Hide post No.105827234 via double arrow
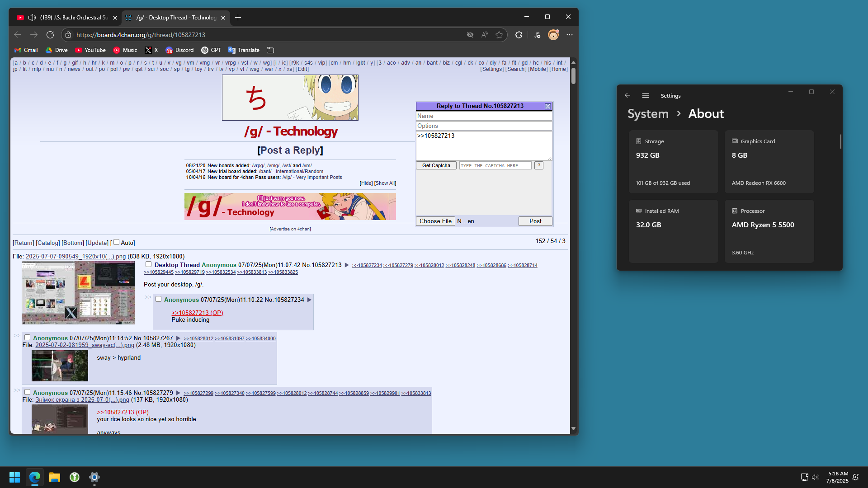The width and height of the screenshot is (868, 488). [x=148, y=297]
